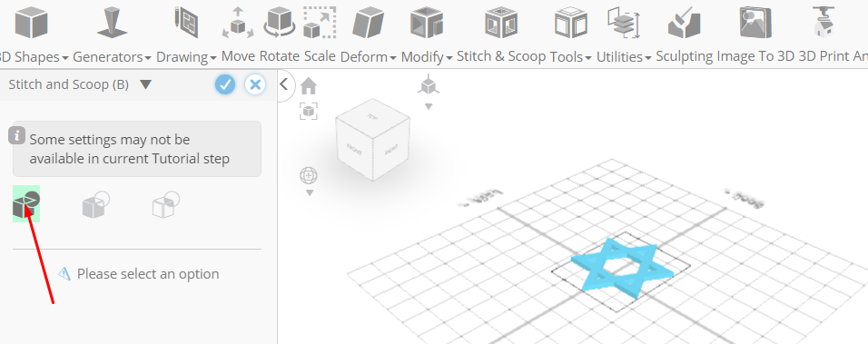
Task: Select the highlighted Stitch option icon
Action: click(26, 204)
